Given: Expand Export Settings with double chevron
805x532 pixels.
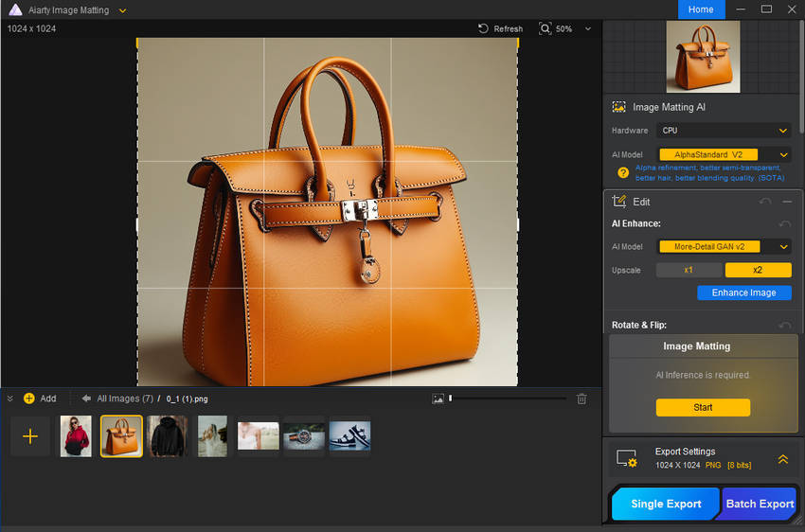Looking at the screenshot, I should [783, 459].
